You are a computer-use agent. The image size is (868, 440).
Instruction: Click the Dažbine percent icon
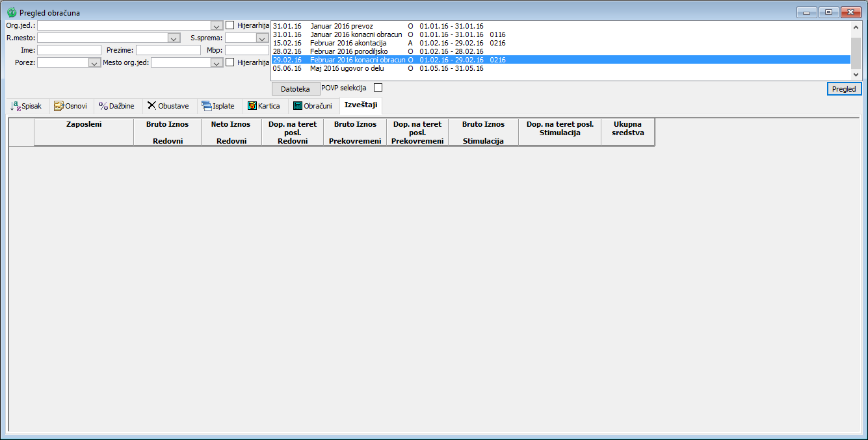[x=103, y=106]
